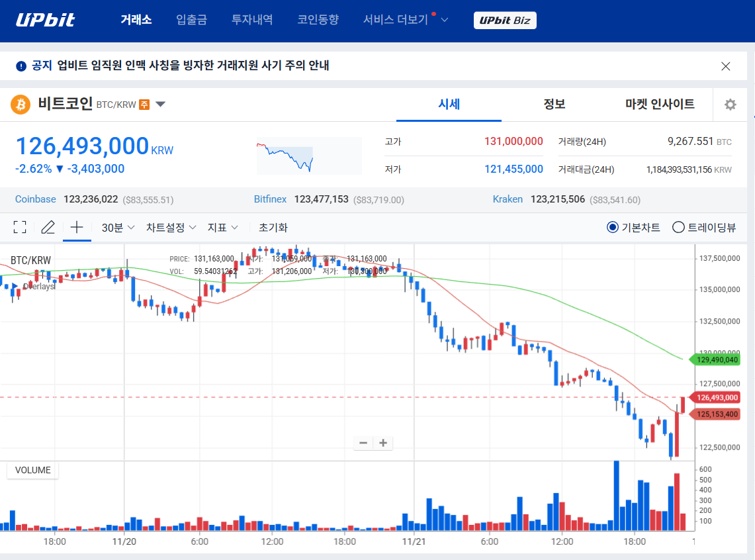Screen dimensions: 755x560
Task: Click the 초기화 reset button
Action: tap(273, 227)
